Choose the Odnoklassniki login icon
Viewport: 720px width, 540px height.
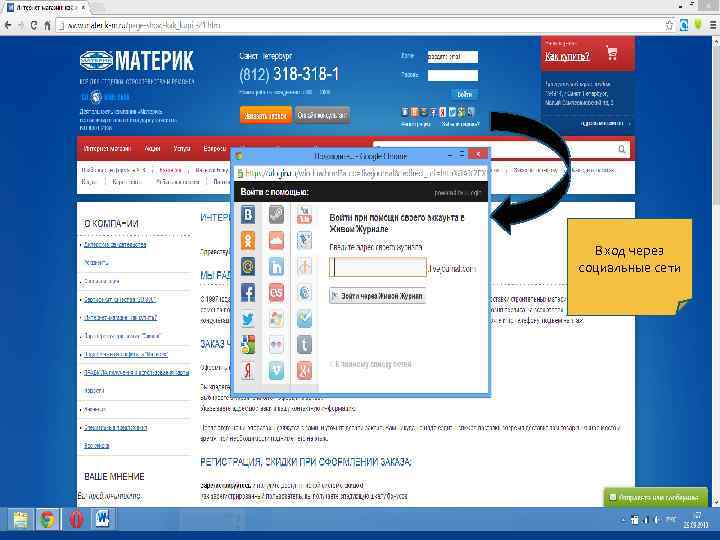(x=248, y=241)
